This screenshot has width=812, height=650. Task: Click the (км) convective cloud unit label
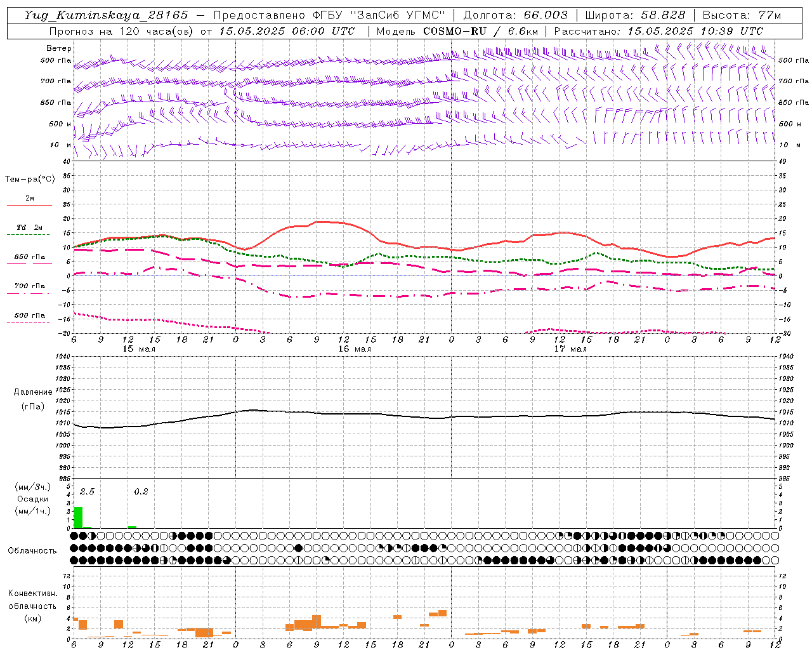[33, 618]
